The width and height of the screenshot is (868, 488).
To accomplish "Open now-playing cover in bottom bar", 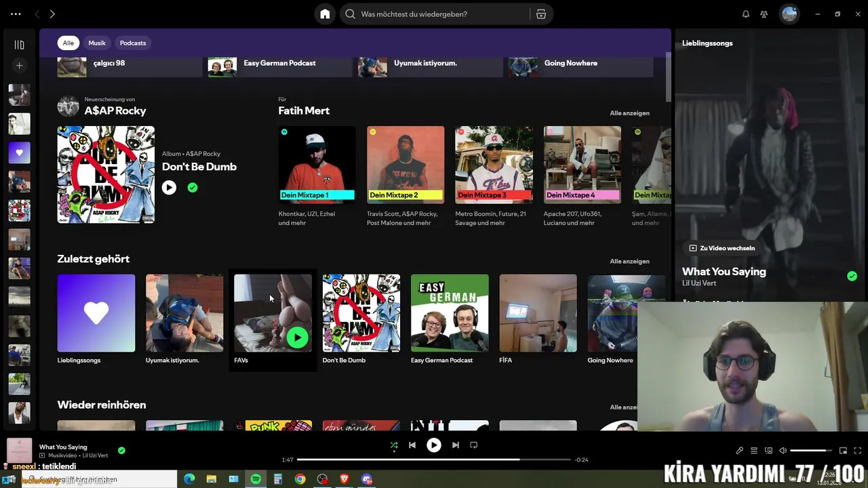I will pos(19,451).
